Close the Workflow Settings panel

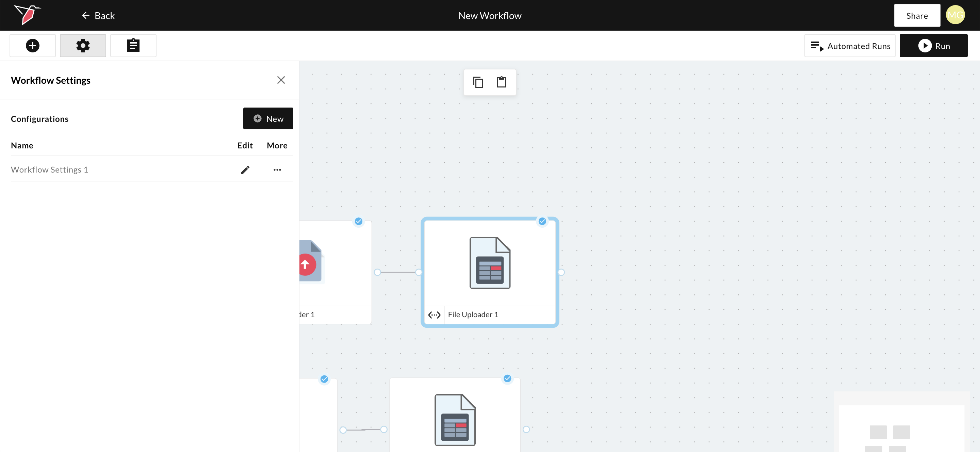coord(281,80)
